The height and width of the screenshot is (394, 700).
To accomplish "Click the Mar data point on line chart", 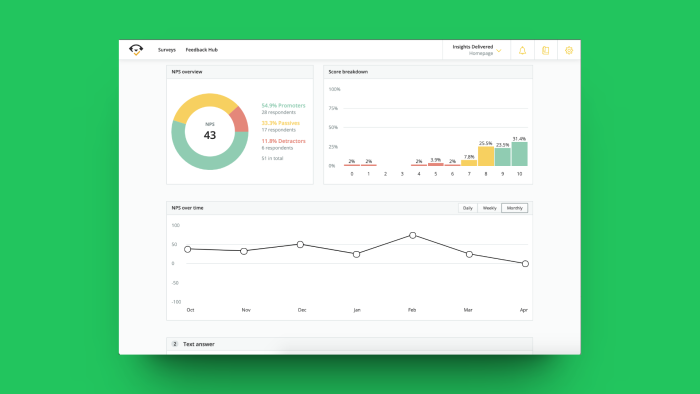I will (469, 254).
